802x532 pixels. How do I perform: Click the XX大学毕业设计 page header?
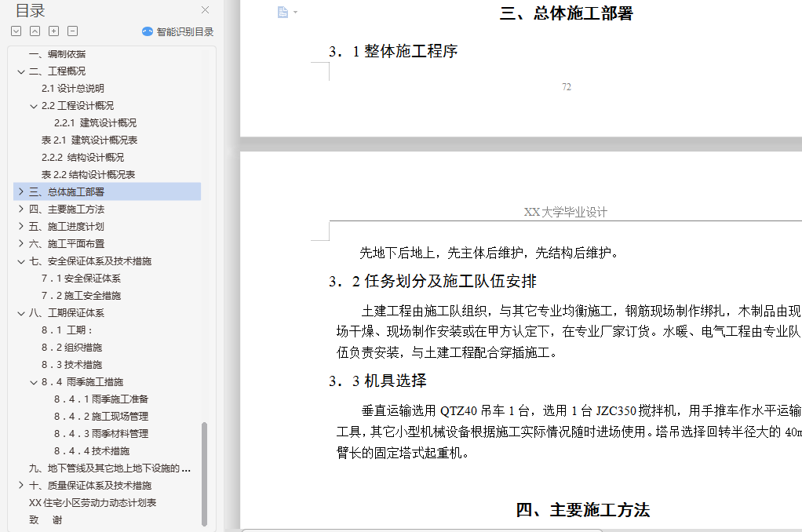tap(566, 213)
